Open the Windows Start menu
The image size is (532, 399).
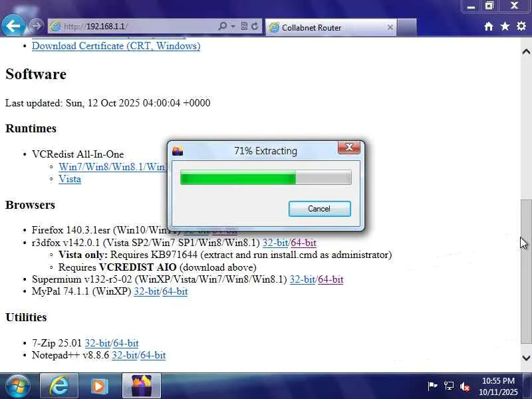click(17, 386)
